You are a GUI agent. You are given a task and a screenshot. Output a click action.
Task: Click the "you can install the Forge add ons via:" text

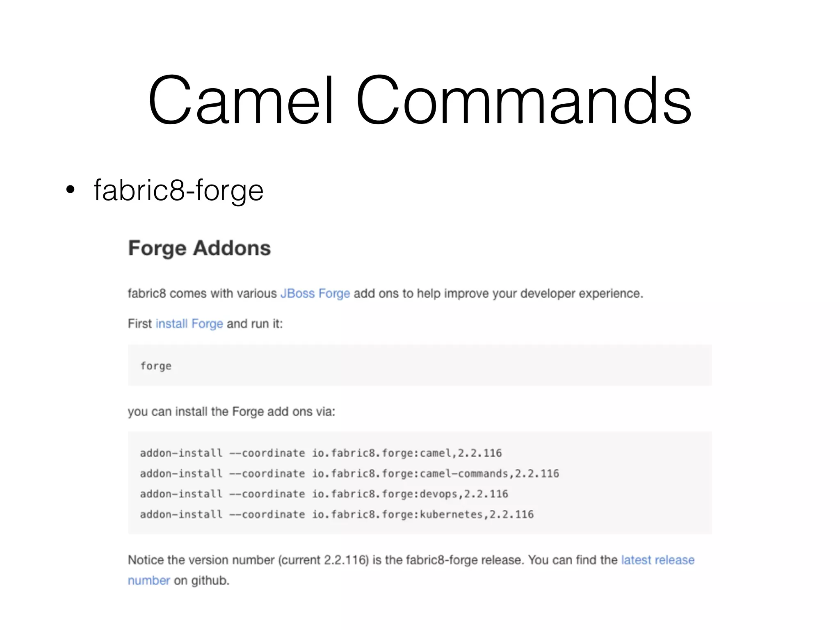point(231,412)
